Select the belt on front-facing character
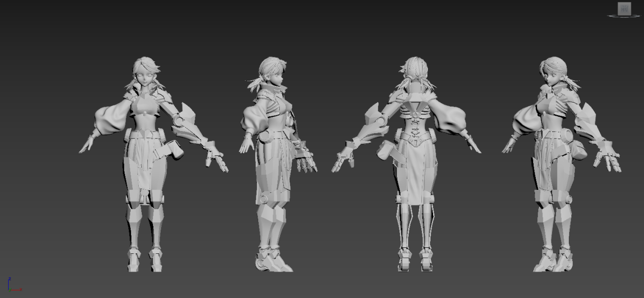The height and width of the screenshot is (298, 644). coord(145,135)
